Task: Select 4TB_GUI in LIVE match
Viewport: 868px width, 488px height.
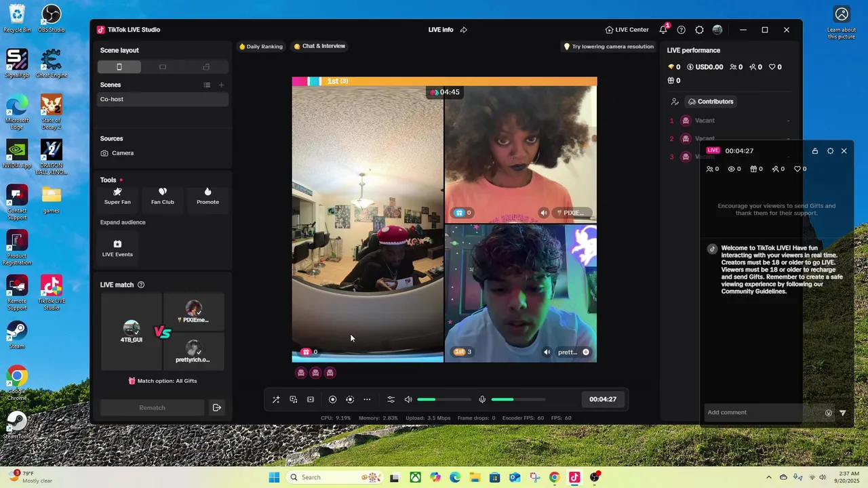Action: pos(132,332)
